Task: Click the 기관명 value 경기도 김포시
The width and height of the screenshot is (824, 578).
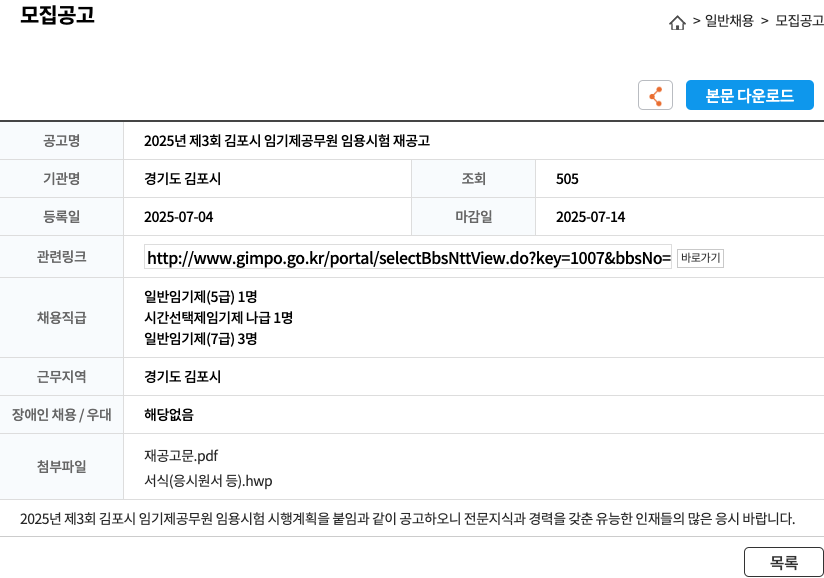Action: [182, 179]
